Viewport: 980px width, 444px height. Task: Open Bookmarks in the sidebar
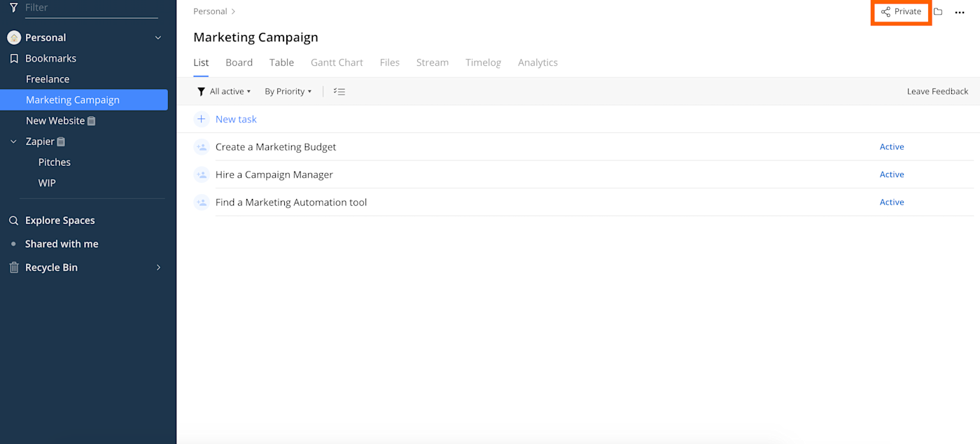[50, 58]
